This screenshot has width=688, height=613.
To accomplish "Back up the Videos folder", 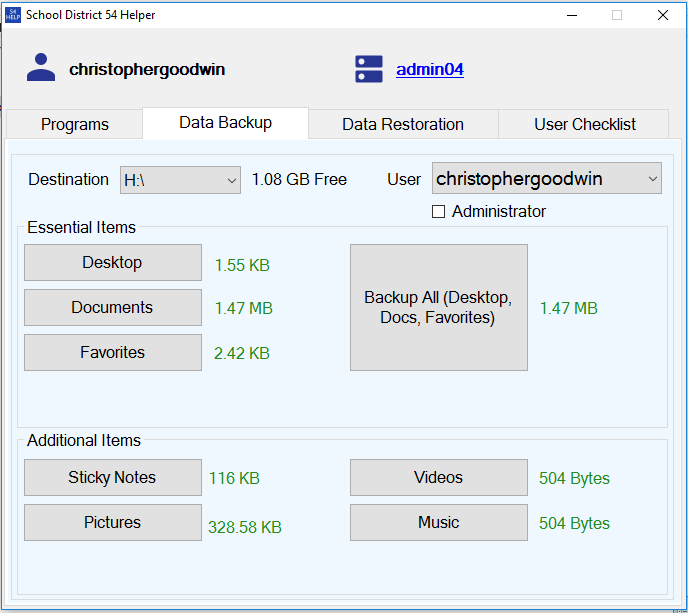I will pyautogui.click(x=438, y=478).
